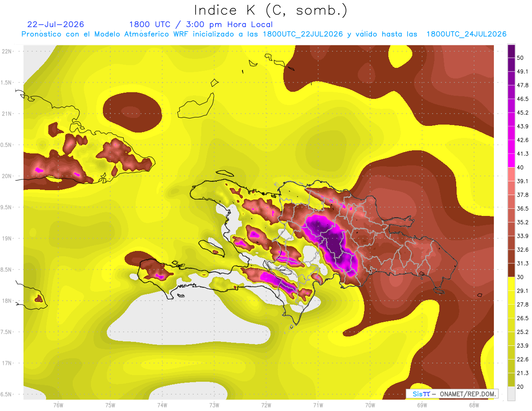Click the latitude axis label '6.5N'
Viewport: 532px width, 411px height.
[x=7, y=395]
